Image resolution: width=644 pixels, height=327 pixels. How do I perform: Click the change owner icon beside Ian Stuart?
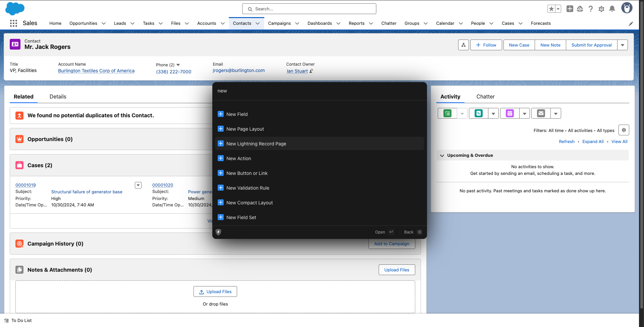tap(311, 71)
